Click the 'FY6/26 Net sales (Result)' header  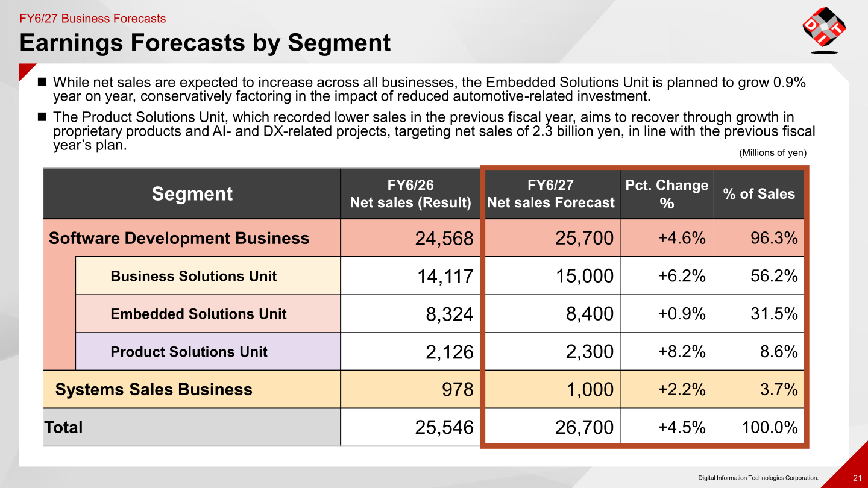click(x=410, y=194)
